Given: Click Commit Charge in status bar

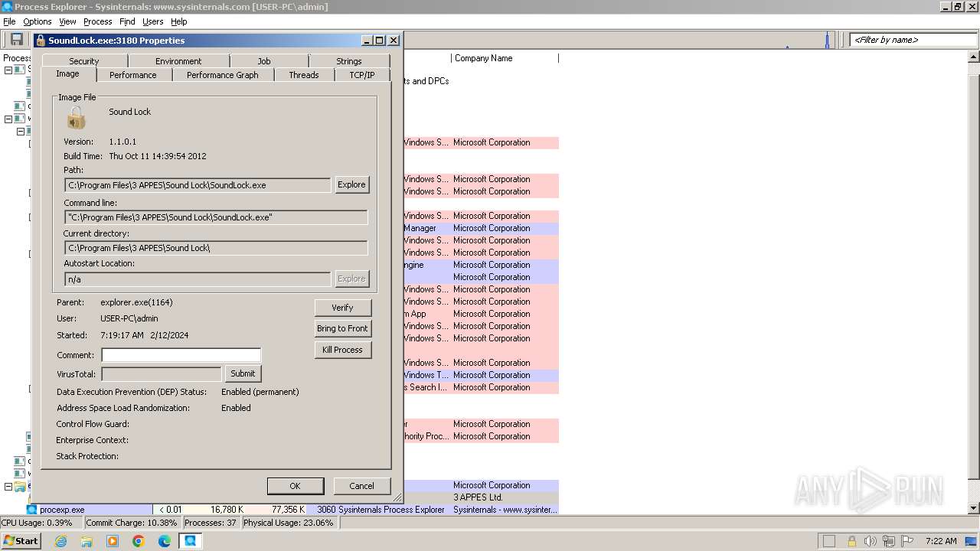Looking at the screenshot, I should (x=132, y=523).
